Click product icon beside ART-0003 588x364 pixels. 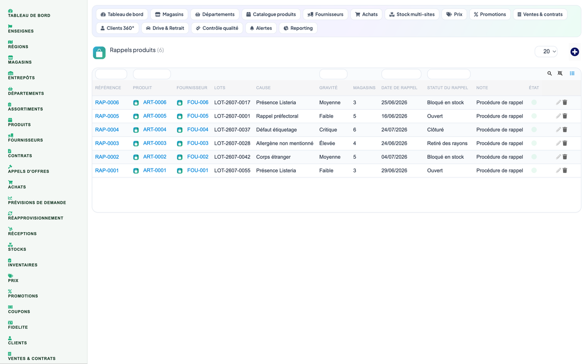tap(136, 144)
